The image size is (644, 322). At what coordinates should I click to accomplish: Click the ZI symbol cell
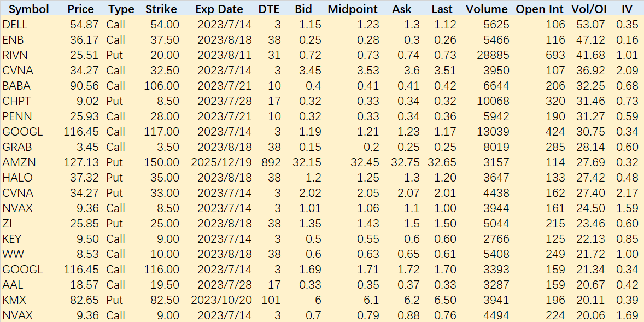[7, 224]
